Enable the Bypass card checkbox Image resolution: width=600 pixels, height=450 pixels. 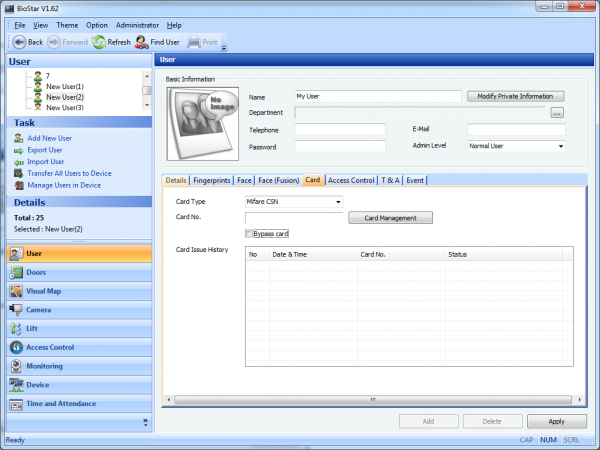tap(250, 233)
